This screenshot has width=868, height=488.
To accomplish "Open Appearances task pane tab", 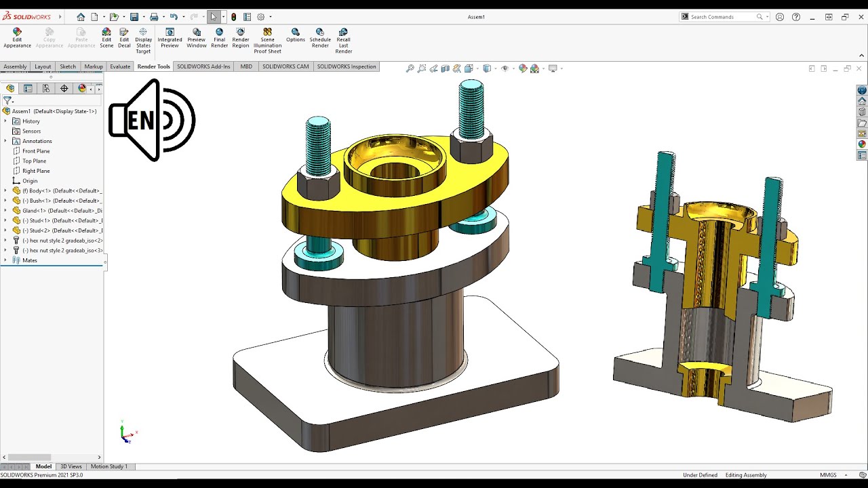I will (x=862, y=144).
